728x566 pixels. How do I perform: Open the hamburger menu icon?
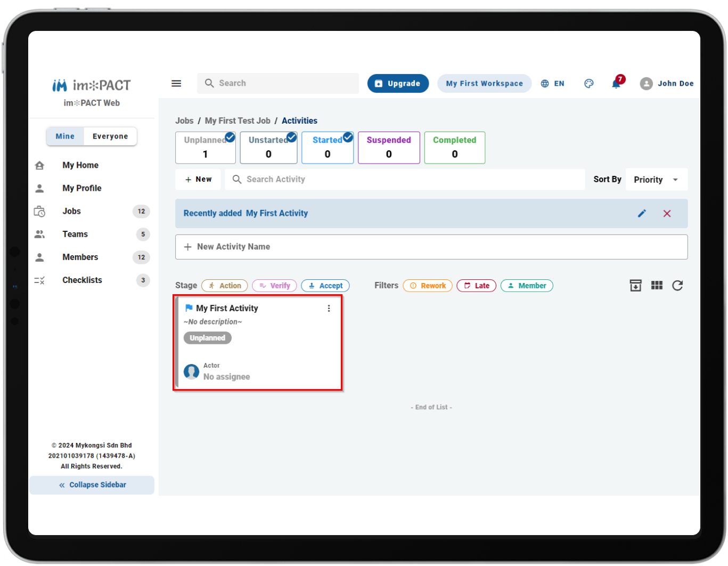(x=176, y=83)
